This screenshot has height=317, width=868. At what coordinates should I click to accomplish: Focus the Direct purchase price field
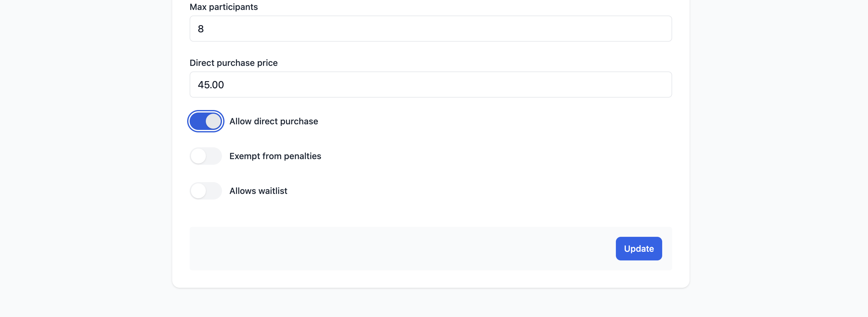430,85
